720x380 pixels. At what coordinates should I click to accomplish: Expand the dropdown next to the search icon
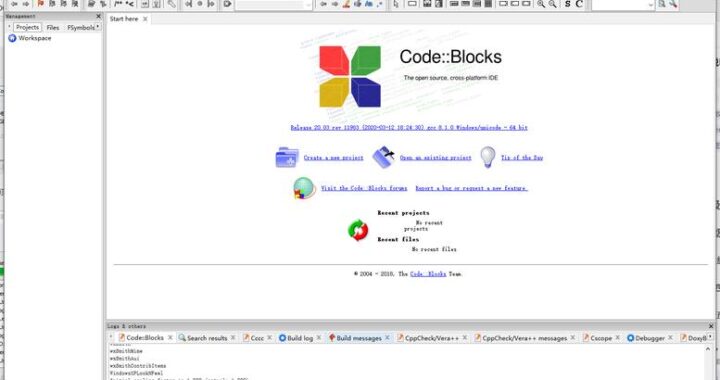pos(650,4)
